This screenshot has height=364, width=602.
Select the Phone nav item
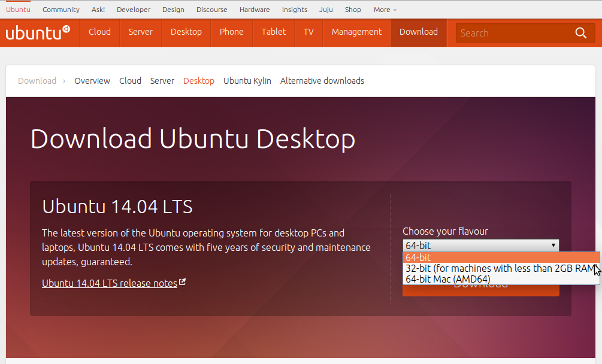click(231, 32)
